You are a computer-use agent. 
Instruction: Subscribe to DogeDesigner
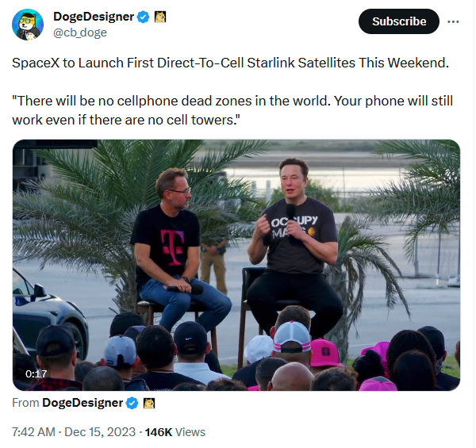(x=398, y=21)
